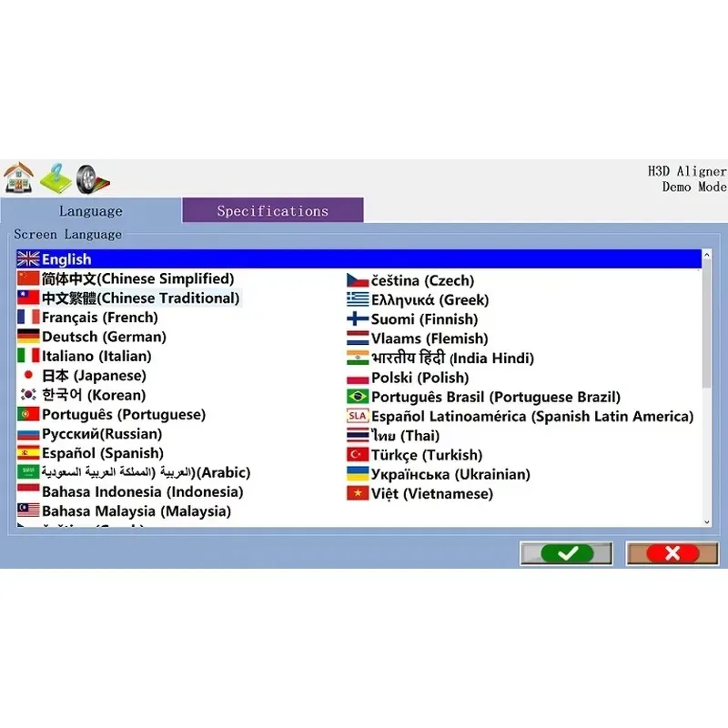Click the language list scrollbar thumb
Screen dimensions: 728x728
coord(707,323)
